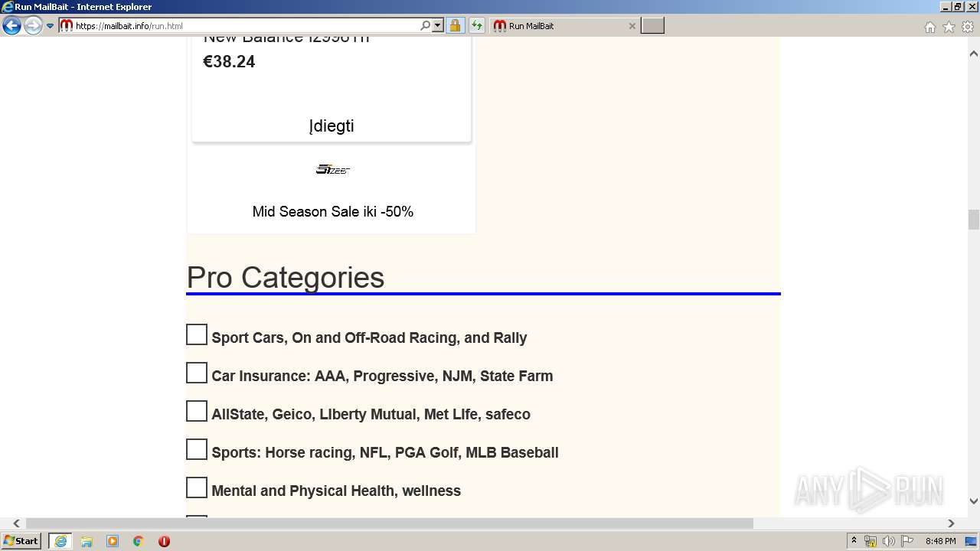Click the horizontal scrollbar right arrow
The height and width of the screenshot is (551, 980).
pyautogui.click(x=951, y=523)
